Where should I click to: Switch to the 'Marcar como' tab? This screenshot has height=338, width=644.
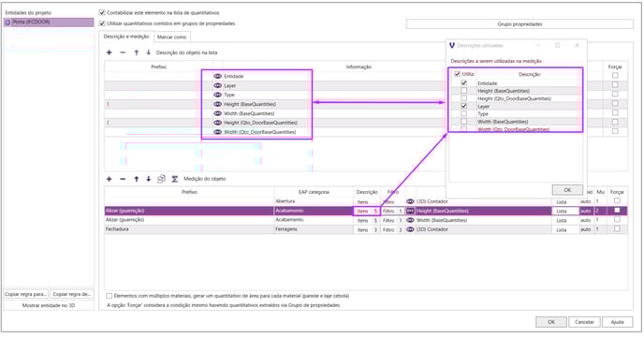tap(171, 37)
